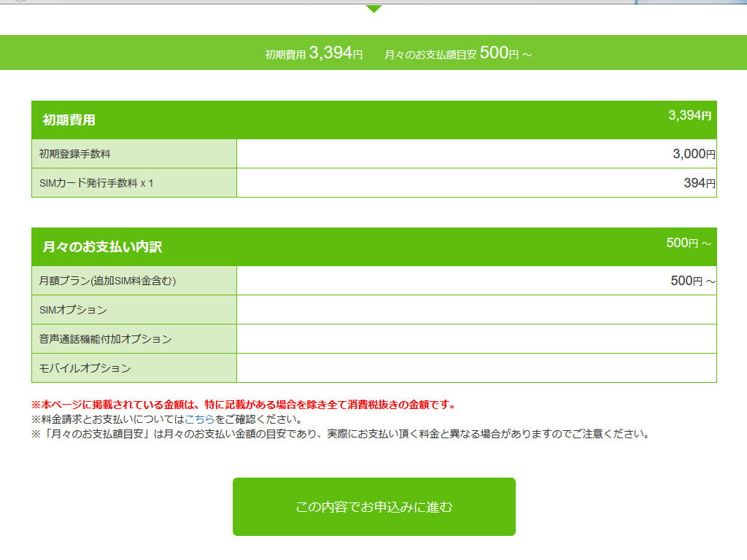747x560 pixels.
Task: Select the SIMオプション row label
Action: (74, 310)
